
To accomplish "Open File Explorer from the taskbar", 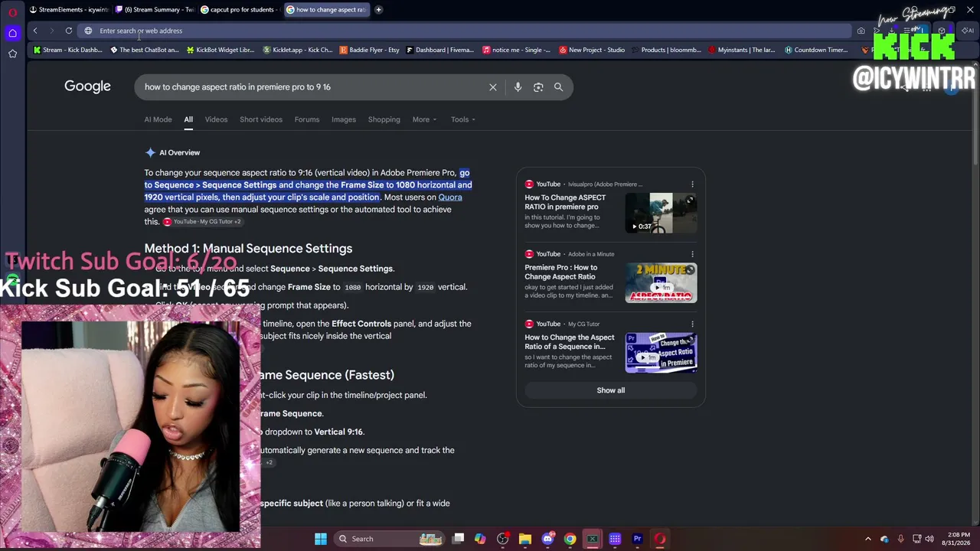I will [x=525, y=539].
